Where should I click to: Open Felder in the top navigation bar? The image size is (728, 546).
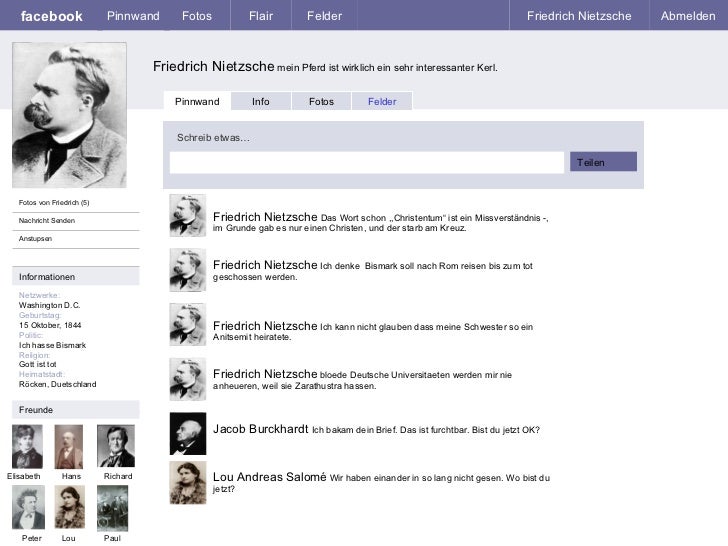(x=325, y=16)
